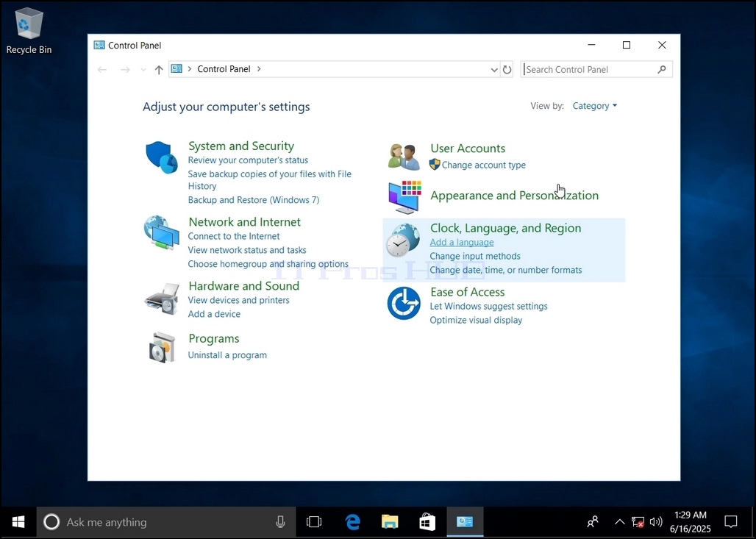
Task: Click Uninstall a program
Action: coord(227,355)
